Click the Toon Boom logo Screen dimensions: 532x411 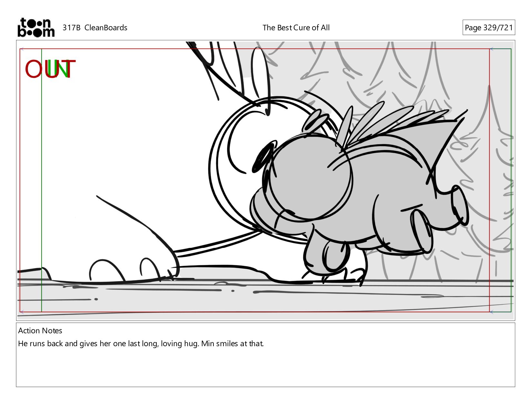pyautogui.click(x=36, y=27)
